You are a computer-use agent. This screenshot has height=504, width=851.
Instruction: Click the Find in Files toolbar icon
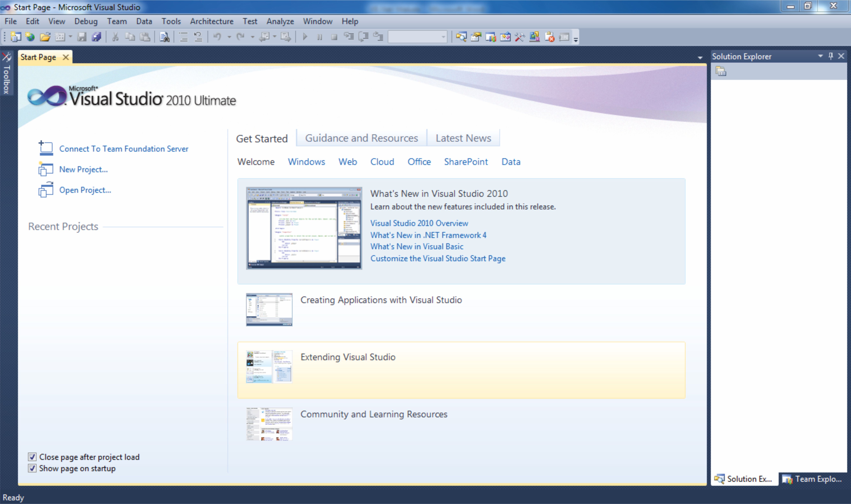[x=165, y=37]
